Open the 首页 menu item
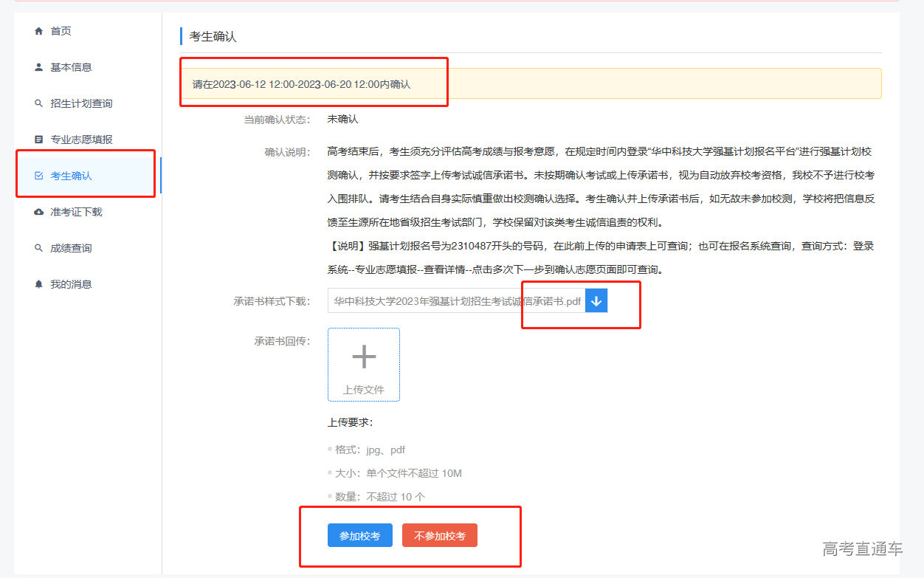The width and height of the screenshot is (924, 578). [61, 31]
